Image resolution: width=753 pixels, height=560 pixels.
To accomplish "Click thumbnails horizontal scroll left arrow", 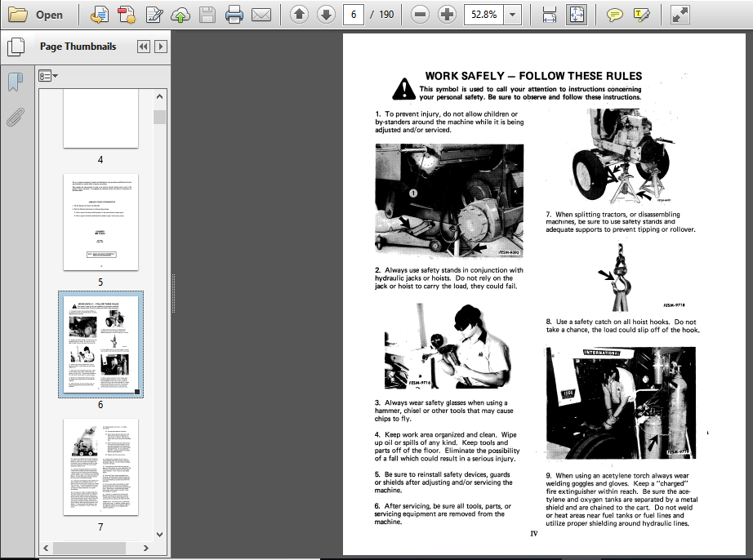I will click(x=46, y=548).
